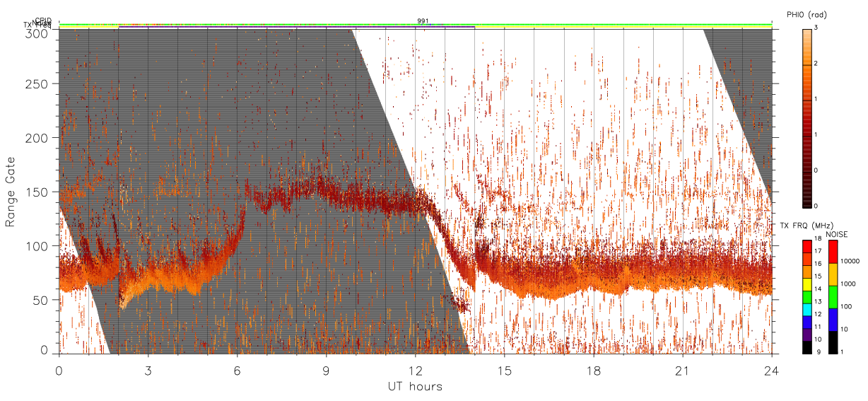Select the 15 label on TX FRQ legend
The height and width of the screenshot is (401, 868).
(818, 277)
